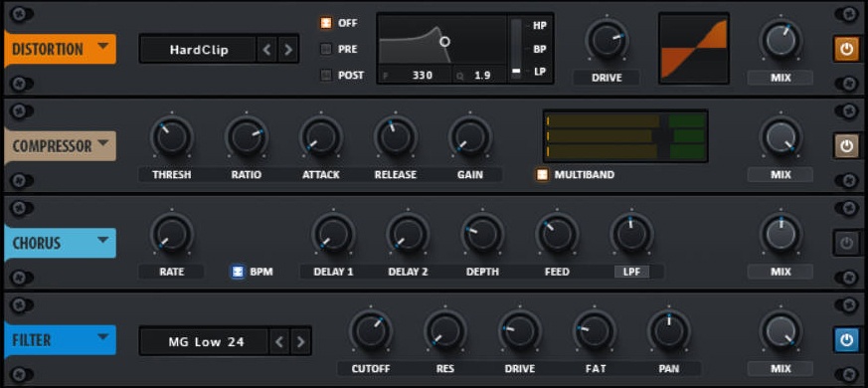Click the filter PAN knob
The width and height of the screenshot is (868, 388).
click(669, 331)
